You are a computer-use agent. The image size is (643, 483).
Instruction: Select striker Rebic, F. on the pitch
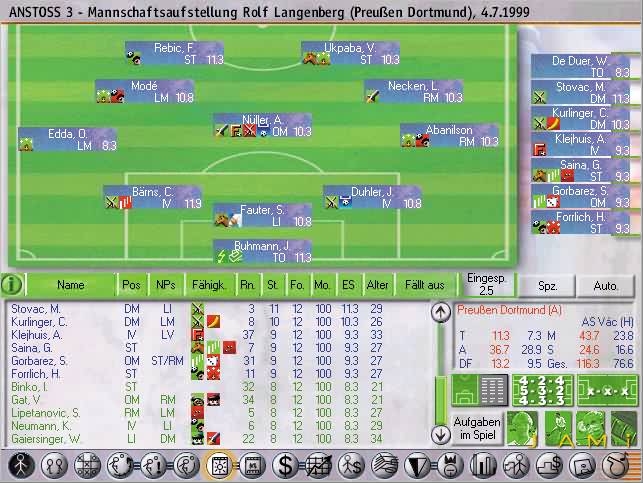[x=174, y=53]
